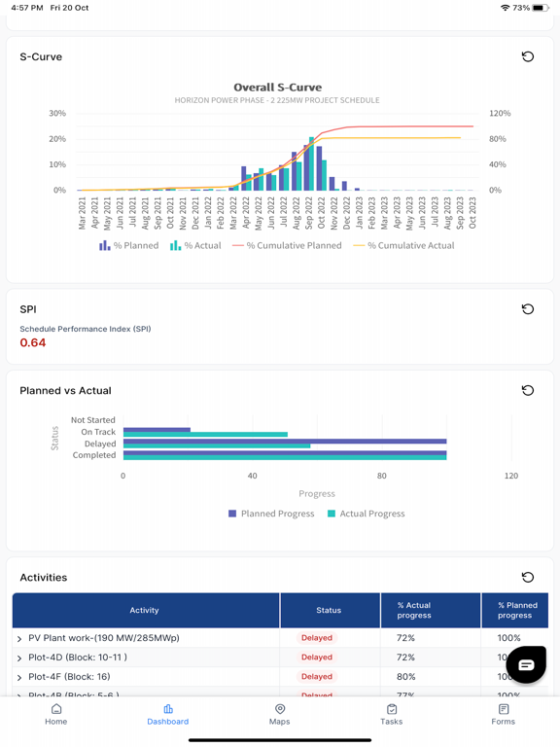Sort by the Activity column header
The width and height of the screenshot is (560, 747).
pos(144,610)
